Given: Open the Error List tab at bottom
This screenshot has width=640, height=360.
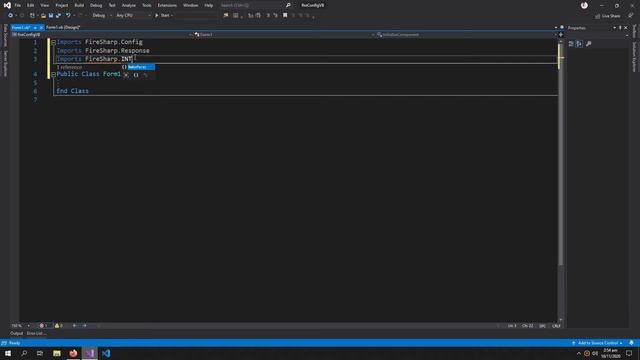Looking at the screenshot, I should pos(36,333).
